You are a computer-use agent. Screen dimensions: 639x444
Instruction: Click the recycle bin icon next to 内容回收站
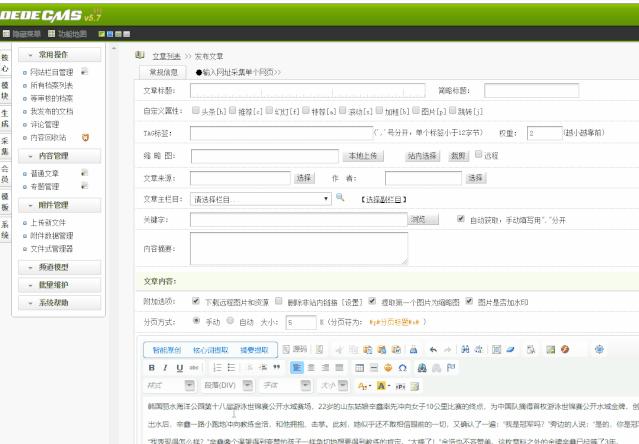tap(85, 138)
